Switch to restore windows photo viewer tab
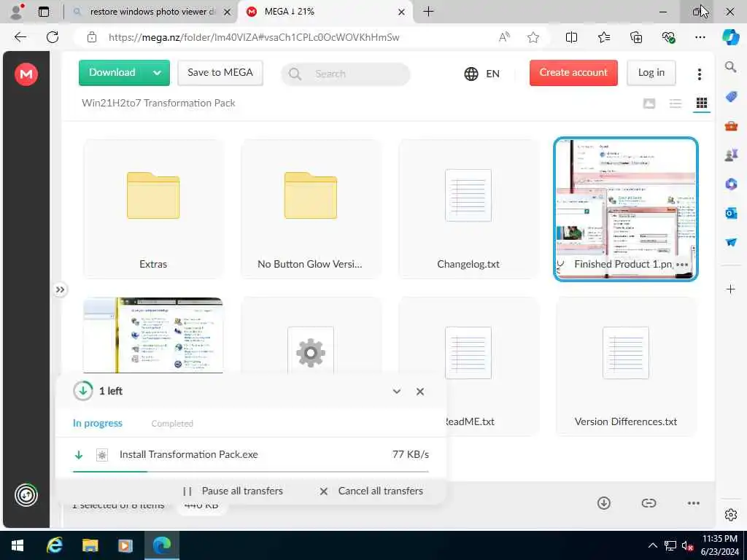The height and width of the screenshot is (560, 747). pyautogui.click(x=152, y=12)
